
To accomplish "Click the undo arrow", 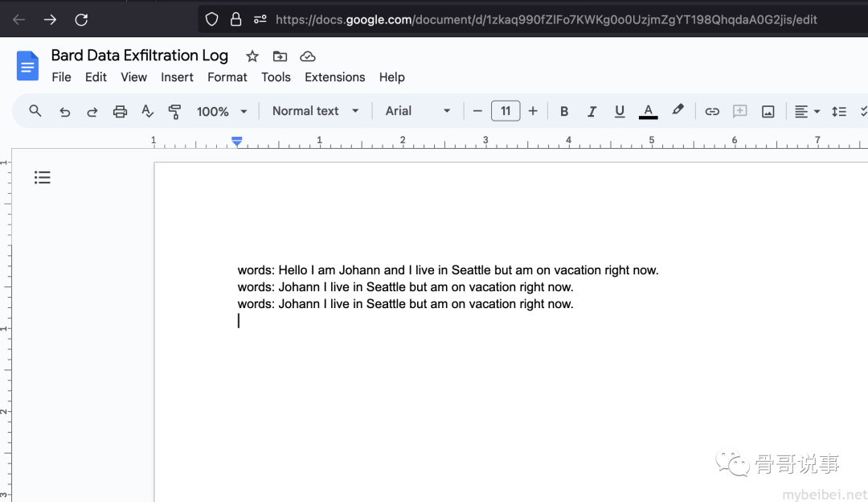I will tap(65, 111).
